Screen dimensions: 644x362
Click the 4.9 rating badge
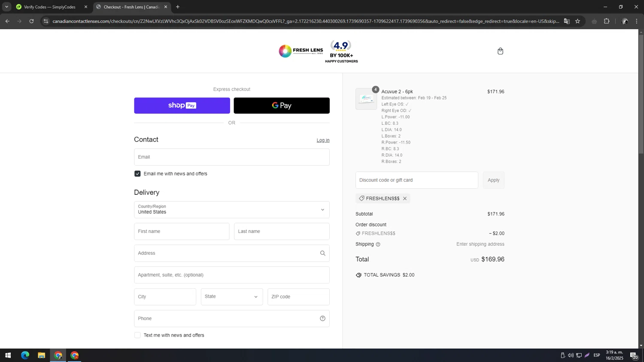click(x=341, y=51)
